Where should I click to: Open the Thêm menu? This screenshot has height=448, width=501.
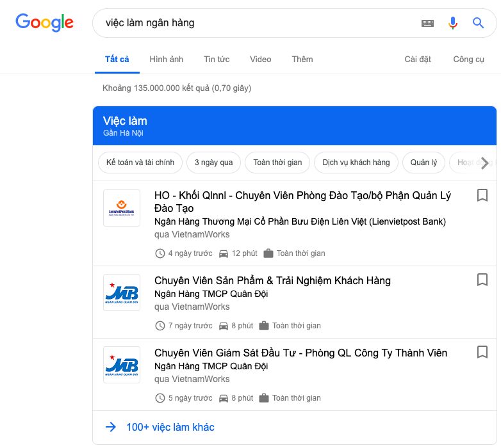(x=302, y=60)
